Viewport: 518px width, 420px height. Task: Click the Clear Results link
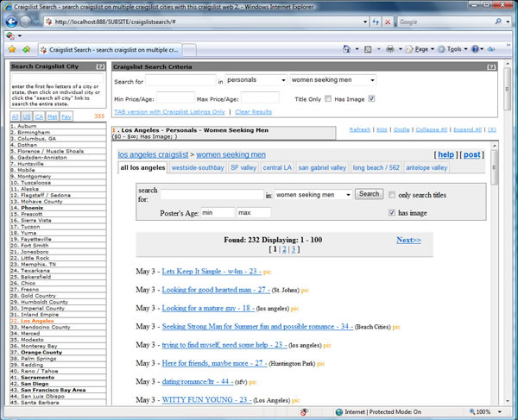[253, 112]
